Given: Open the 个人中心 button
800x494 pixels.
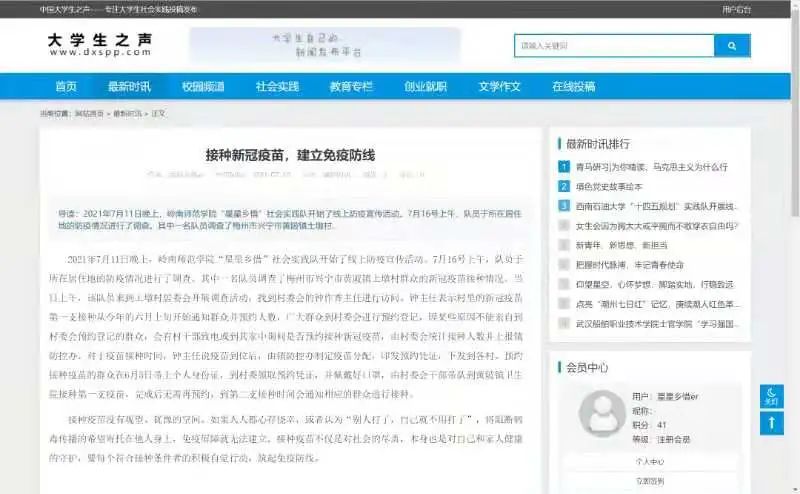Looking at the screenshot, I should [650, 462].
